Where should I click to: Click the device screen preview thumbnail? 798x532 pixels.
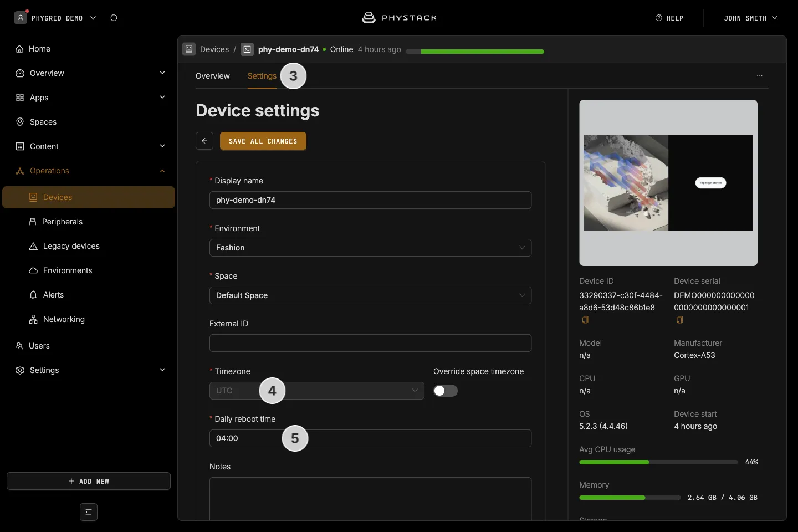[x=668, y=183]
